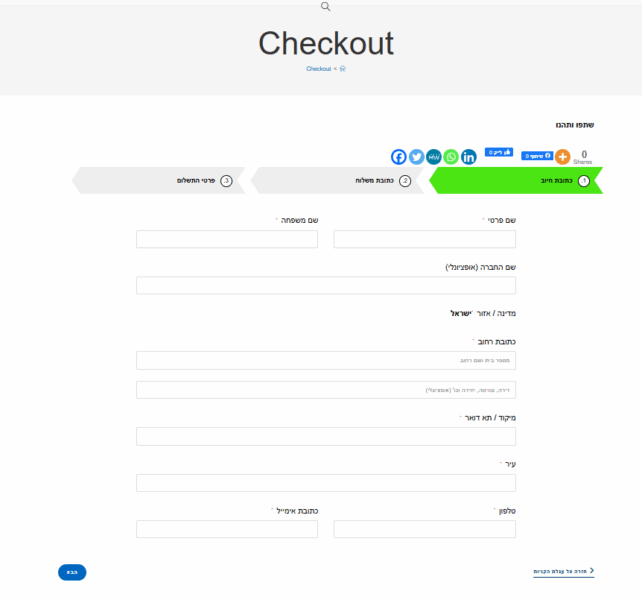Screen dimensions: 642x600
Task: Focus the email address input field
Action: [227, 529]
